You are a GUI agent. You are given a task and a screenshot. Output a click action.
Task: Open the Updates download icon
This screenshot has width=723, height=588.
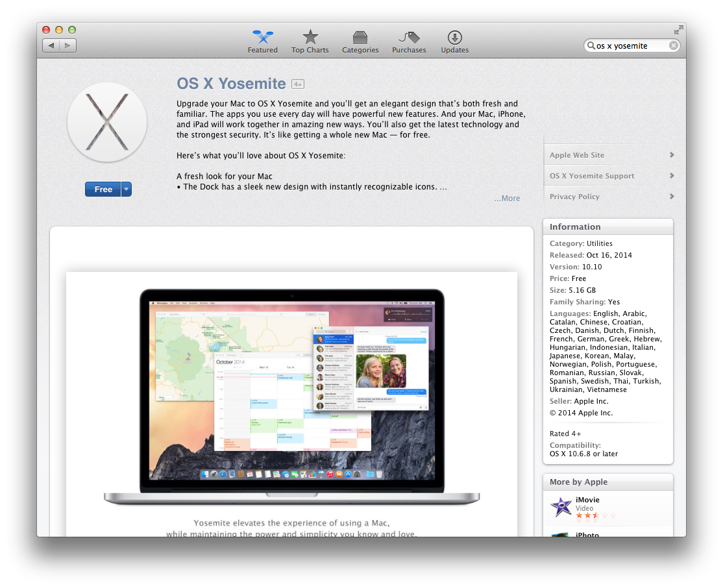click(x=455, y=38)
